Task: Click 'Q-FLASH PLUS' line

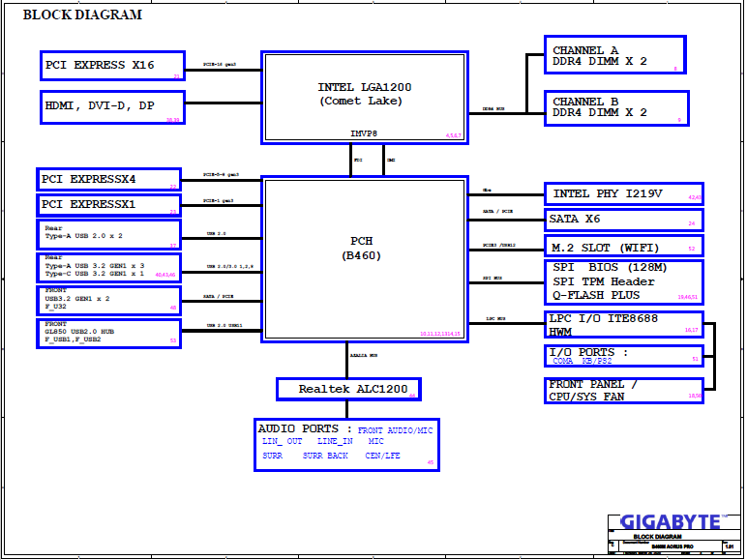Action: [596, 295]
